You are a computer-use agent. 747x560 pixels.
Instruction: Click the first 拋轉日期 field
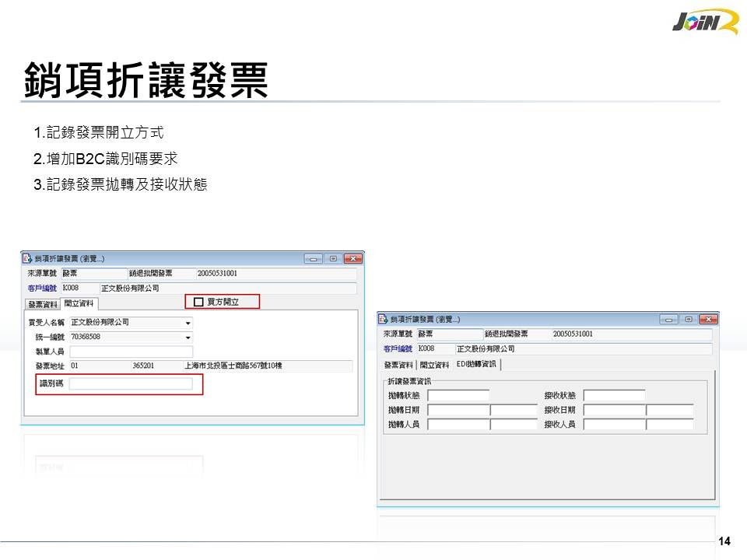coord(458,410)
